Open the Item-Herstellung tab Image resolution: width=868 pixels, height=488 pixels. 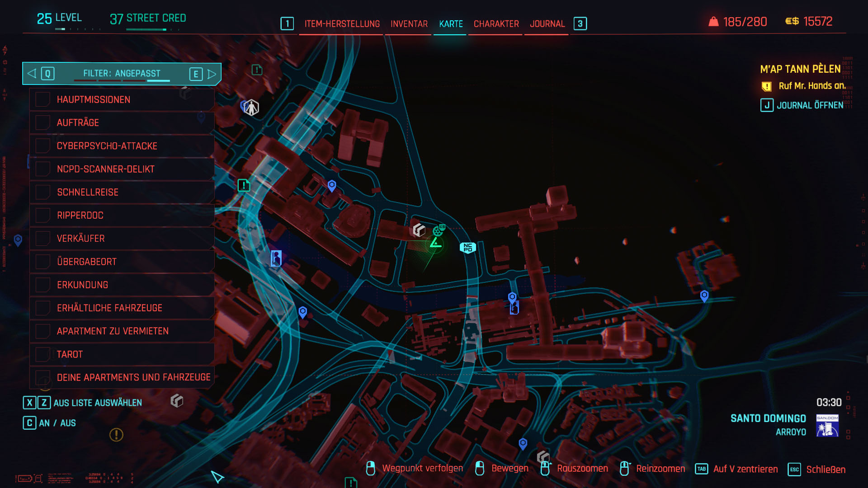[342, 24]
